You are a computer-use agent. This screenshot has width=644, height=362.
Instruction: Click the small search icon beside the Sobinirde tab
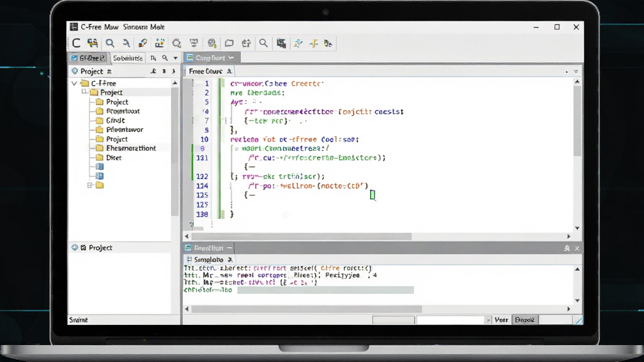pos(165,58)
